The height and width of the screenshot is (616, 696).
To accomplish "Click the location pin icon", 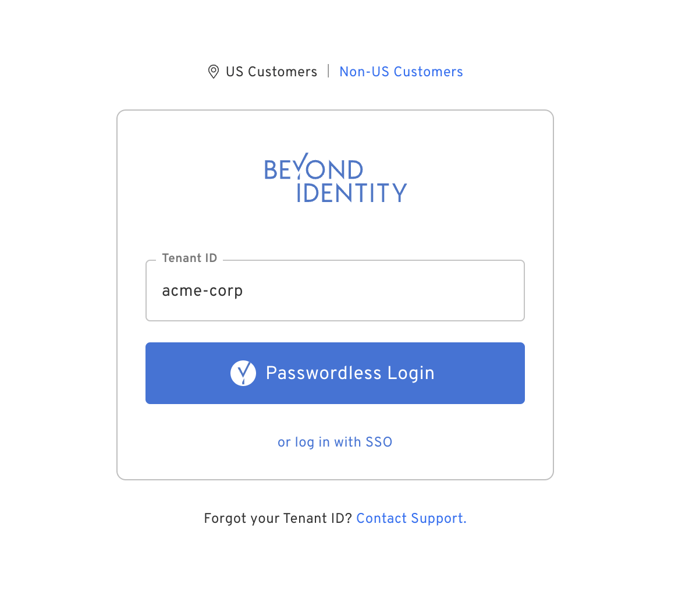I will (214, 72).
